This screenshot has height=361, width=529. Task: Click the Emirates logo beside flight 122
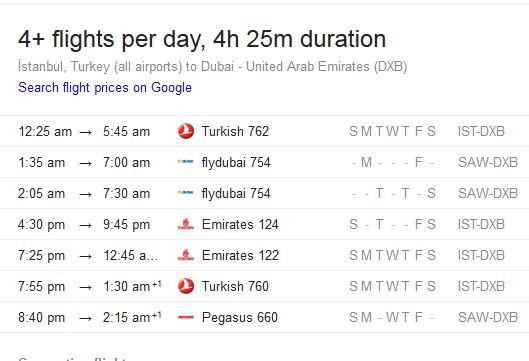pos(186,255)
